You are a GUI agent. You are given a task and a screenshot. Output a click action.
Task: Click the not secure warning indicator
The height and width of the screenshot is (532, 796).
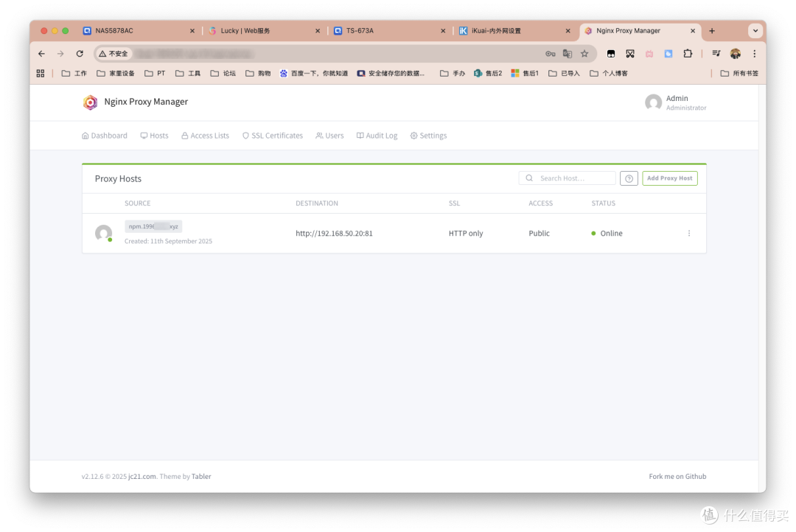pyautogui.click(x=114, y=54)
